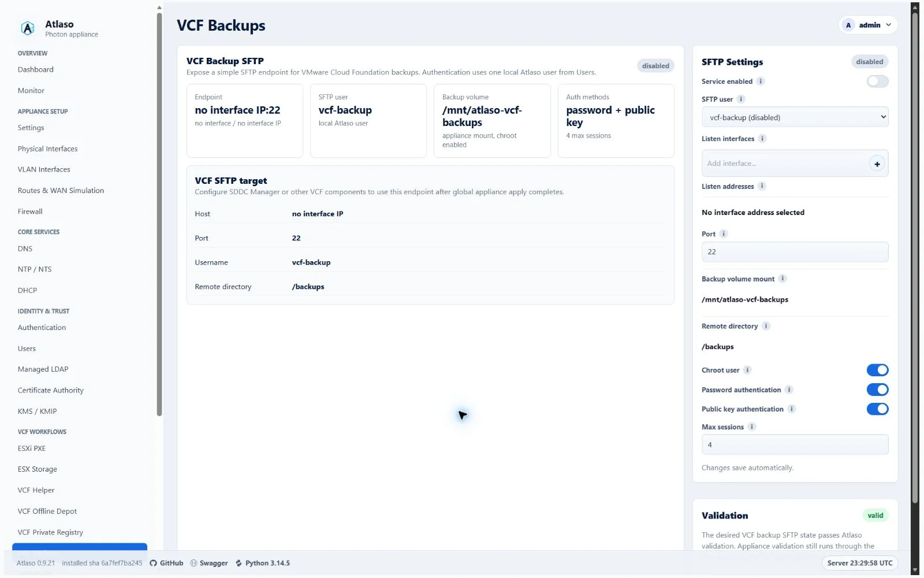Enable the Service enabled switch
924x578 pixels.
coord(877,81)
